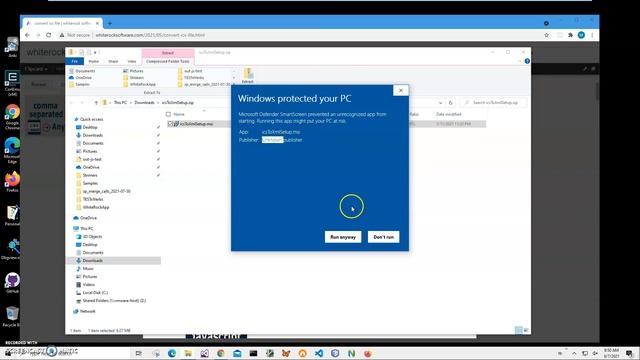The image size is (640, 360).
Task: Open the Mail app from the taskbar
Action: pos(237,353)
